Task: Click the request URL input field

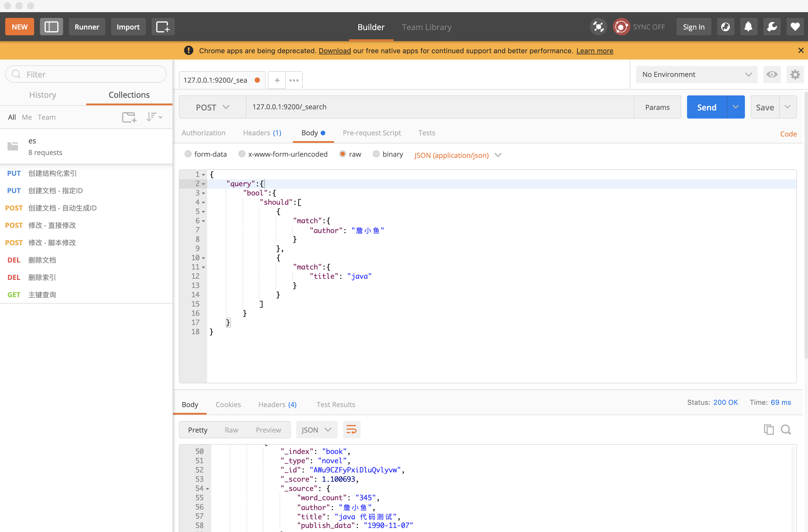Action: (440, 107)
